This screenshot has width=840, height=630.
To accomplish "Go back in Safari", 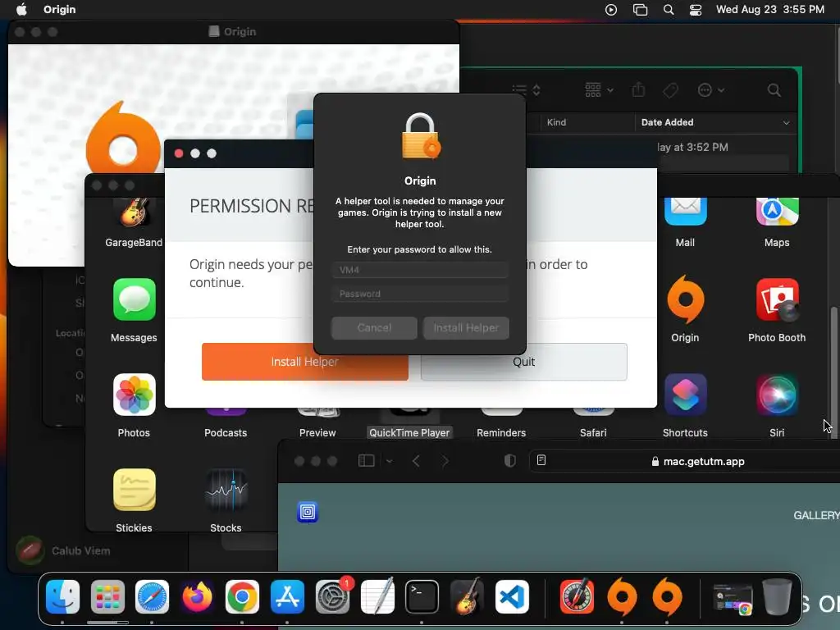I will 416,461.
